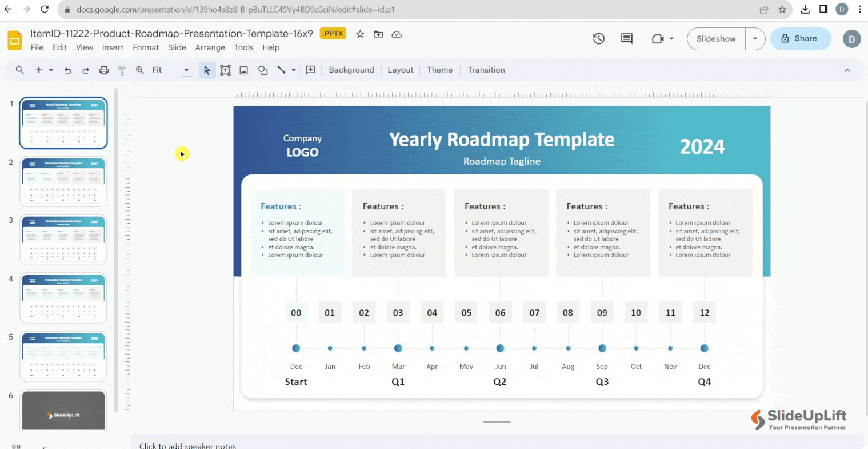
Task: Open version history
Action: coord(598,38)
